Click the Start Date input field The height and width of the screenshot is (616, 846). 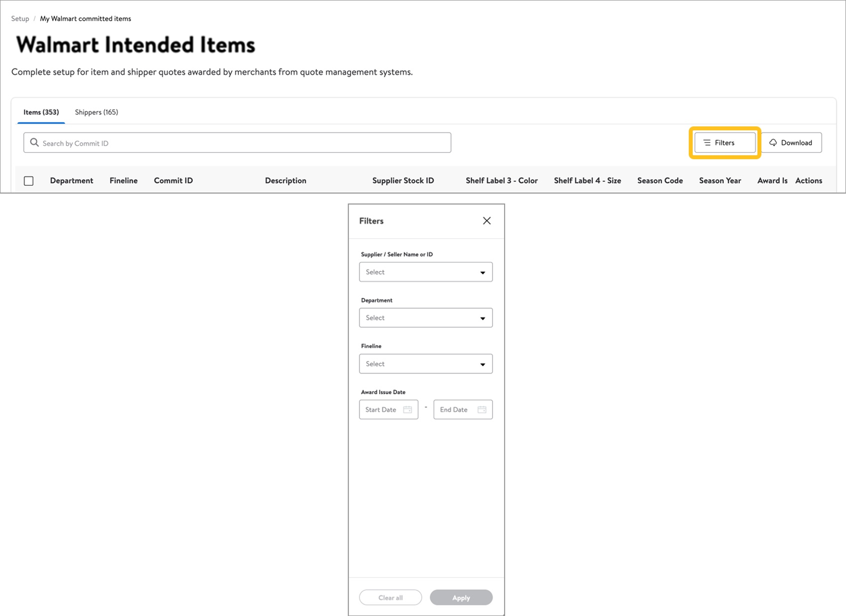click(x=388, y=410)
